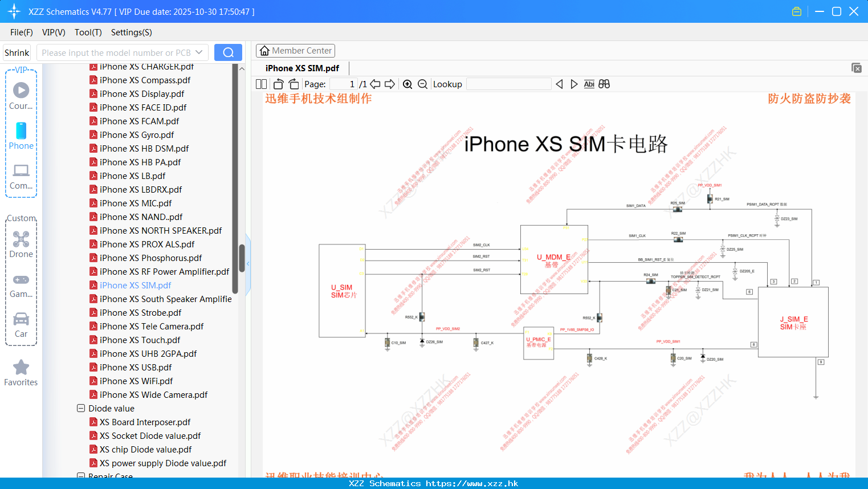Open iPhone XS Compass.pdf
This screenshot has height=489, width=868.
tap(145, 80)
